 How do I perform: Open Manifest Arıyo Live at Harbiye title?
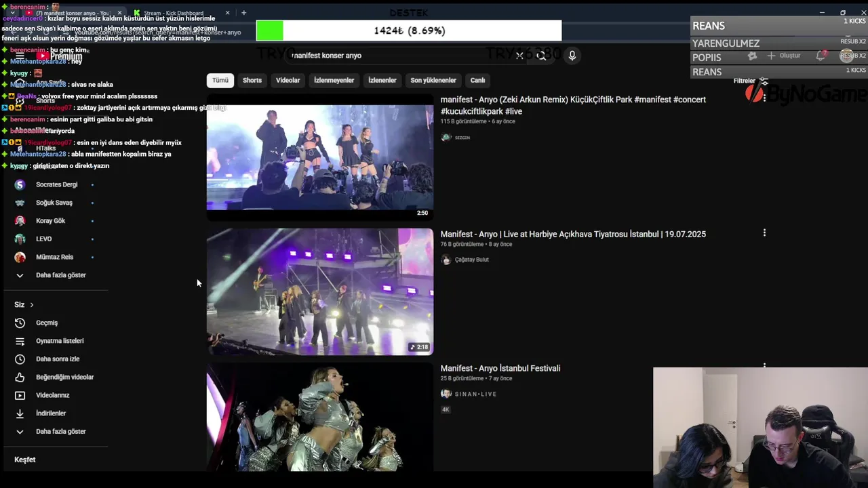[x=573, y=234]
